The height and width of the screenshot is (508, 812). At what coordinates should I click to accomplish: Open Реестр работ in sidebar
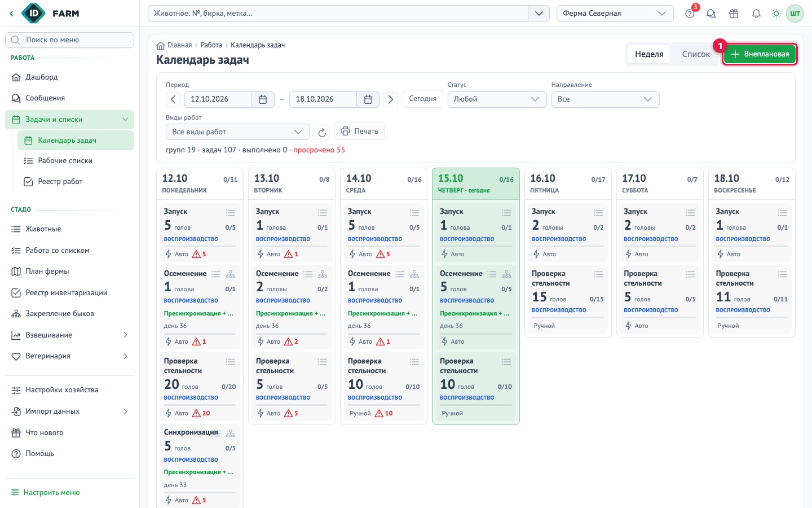76,182
